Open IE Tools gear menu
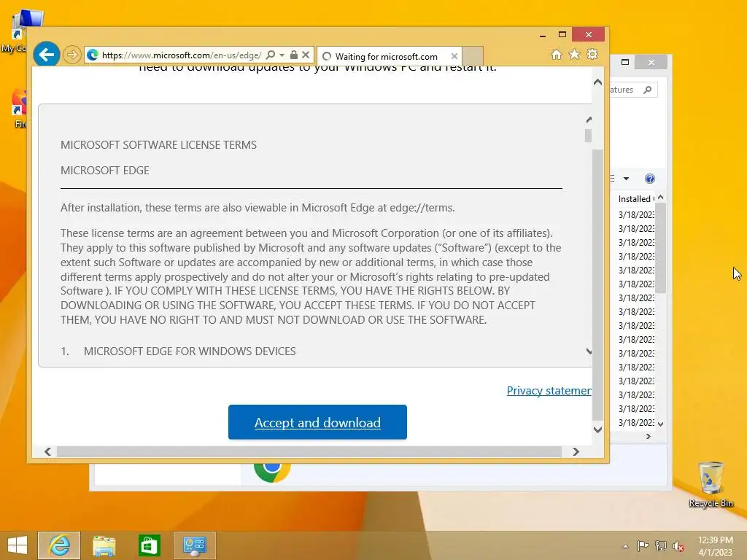 tap(592, 54)
